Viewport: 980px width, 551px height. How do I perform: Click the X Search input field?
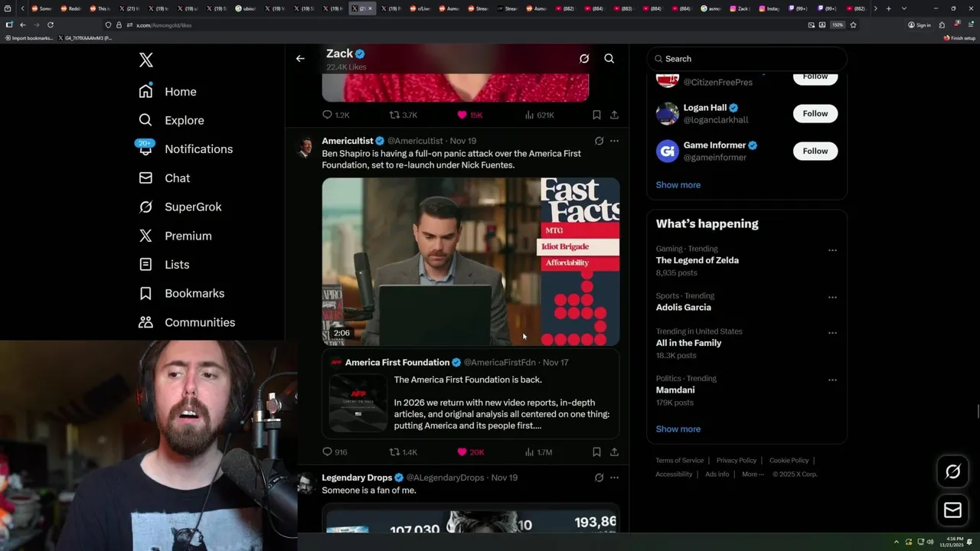pyautogui.click(x=746, y=59)
